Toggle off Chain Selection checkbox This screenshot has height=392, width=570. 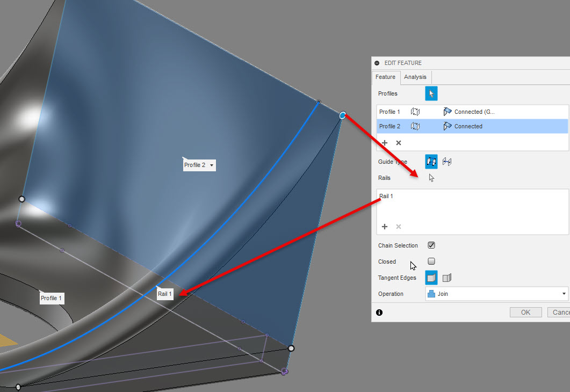[x=431, y=245]
